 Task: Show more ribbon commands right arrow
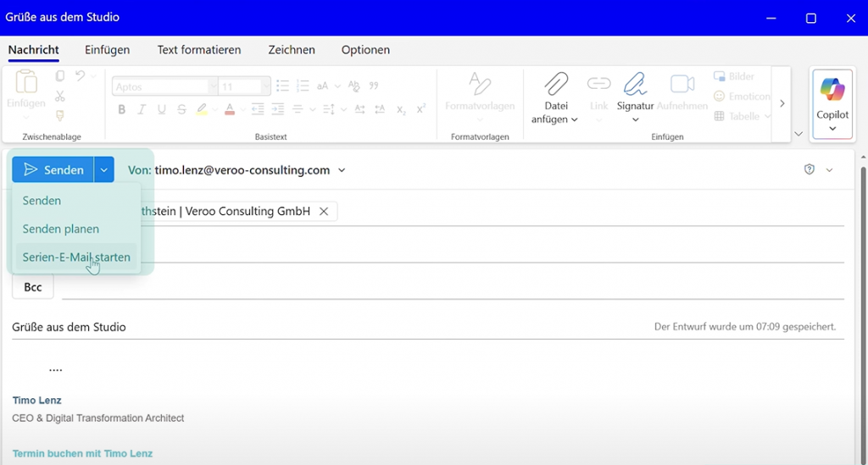[x=782, y=103]
